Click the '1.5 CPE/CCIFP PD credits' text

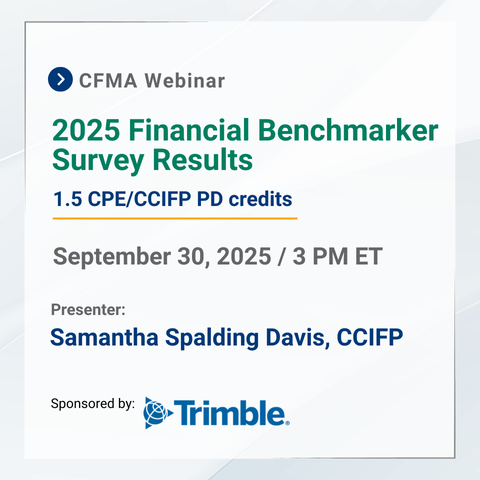point(173,199)
